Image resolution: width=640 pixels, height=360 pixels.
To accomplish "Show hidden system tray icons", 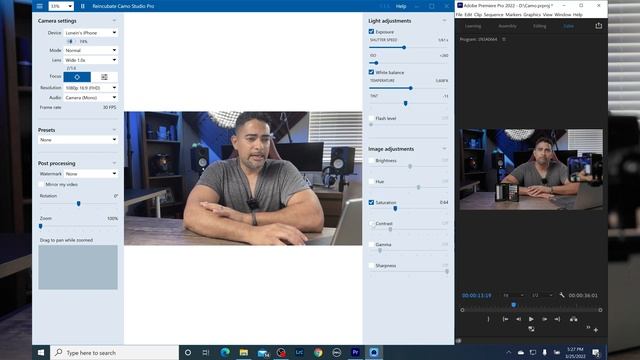I will (x=509, y=352).
